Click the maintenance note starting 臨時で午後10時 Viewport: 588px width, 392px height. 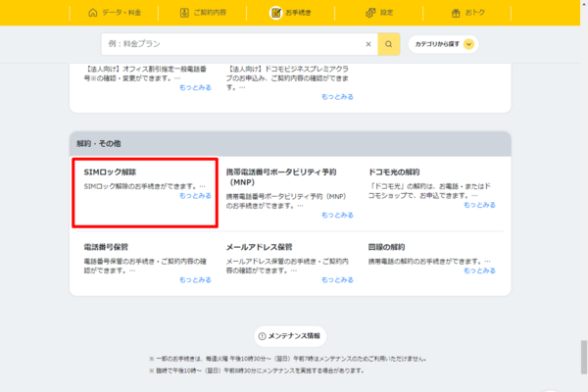pyautogui.click(x=256, y=370)
